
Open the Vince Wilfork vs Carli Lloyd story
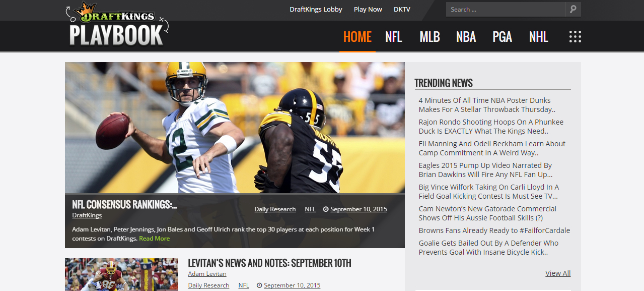click(x=488, y=192)
